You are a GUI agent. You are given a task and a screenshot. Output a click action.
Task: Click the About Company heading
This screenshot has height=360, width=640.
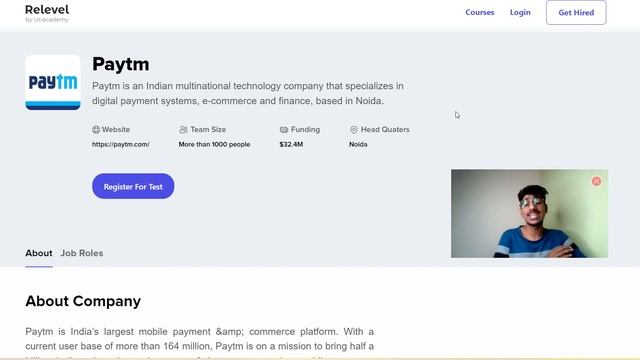[x=83, y=301]
